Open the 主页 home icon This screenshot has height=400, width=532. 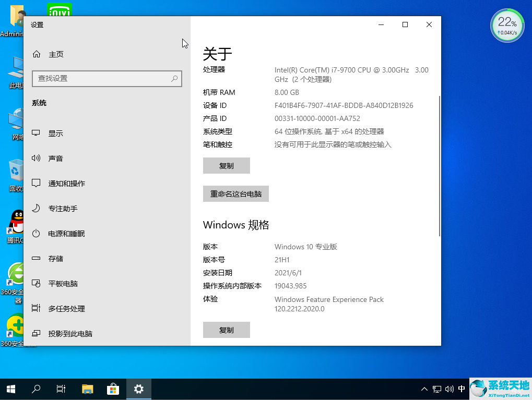coord(37,54)
